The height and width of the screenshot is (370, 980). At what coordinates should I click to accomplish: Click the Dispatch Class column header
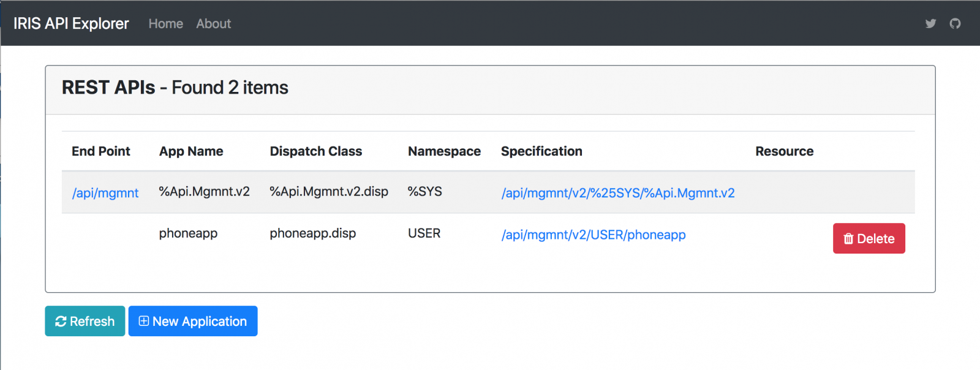pos(315,151)
